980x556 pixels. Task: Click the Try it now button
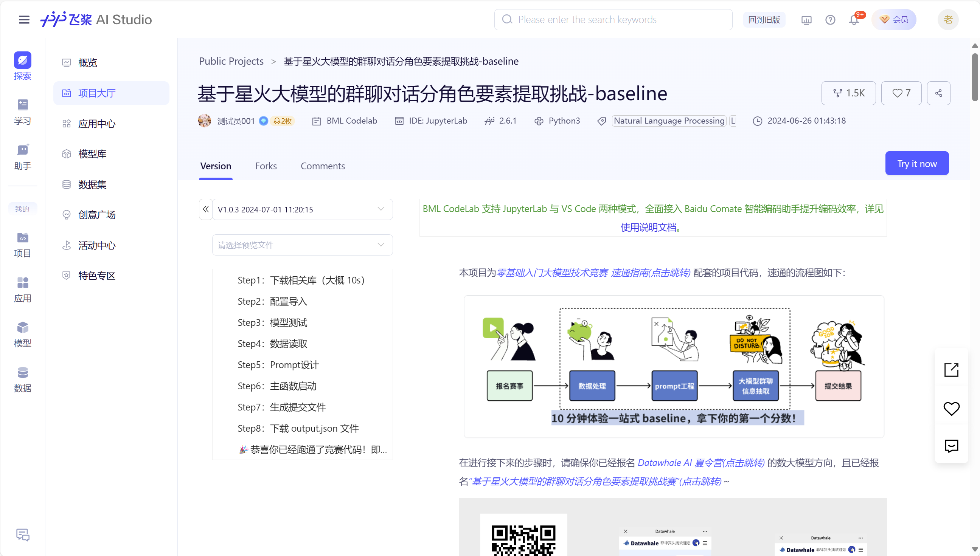pos(916,163)
